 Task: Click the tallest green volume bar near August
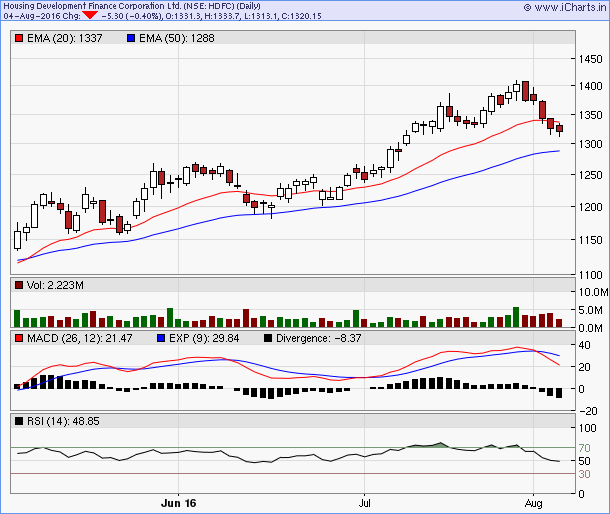pos(516,317)
